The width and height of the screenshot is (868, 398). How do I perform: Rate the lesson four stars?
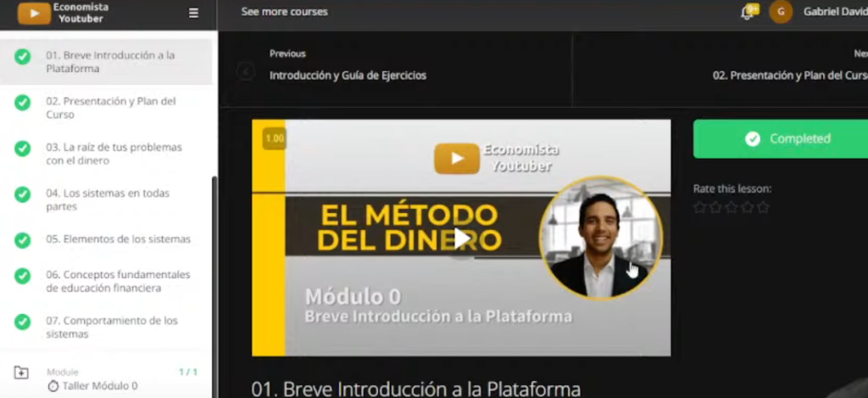coord(748,207)
